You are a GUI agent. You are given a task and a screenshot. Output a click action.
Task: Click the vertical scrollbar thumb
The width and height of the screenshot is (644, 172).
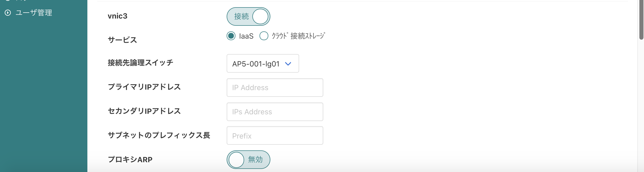pos(641,20)
